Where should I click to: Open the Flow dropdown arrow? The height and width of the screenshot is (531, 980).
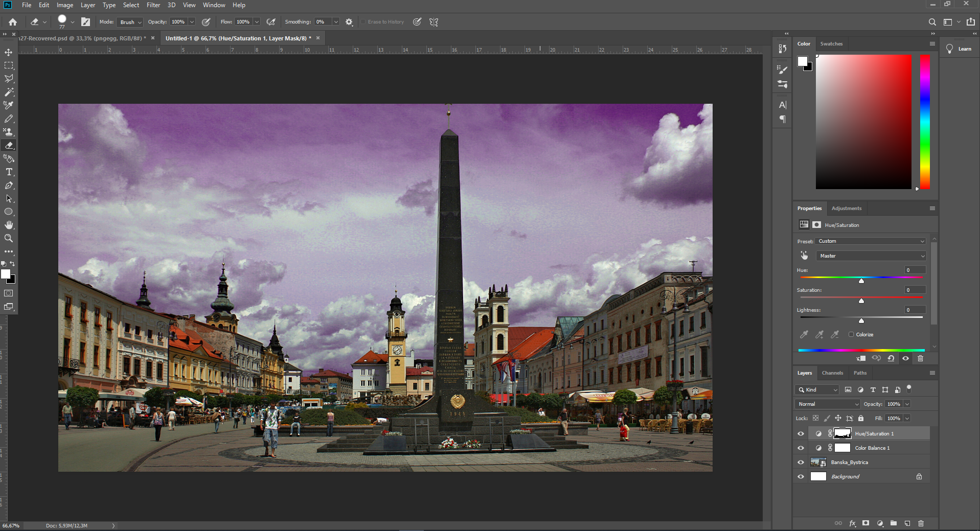257,22
